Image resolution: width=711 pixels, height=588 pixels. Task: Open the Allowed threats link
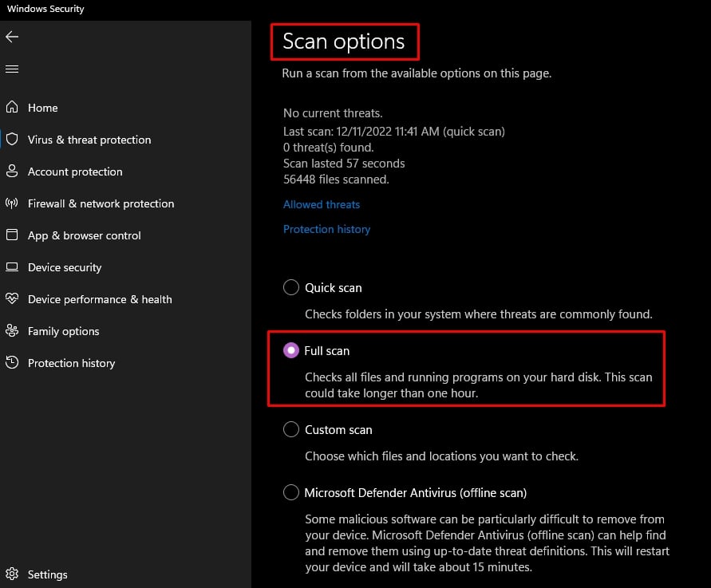[322, 204]
